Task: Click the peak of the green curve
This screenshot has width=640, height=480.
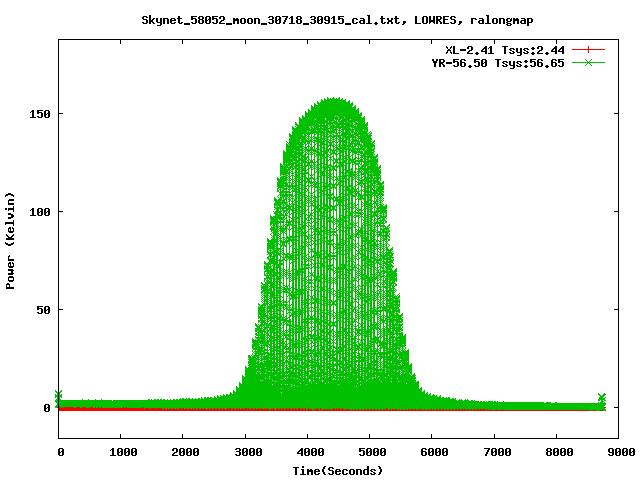Action: pyautogui.click(x=333, y=99)
